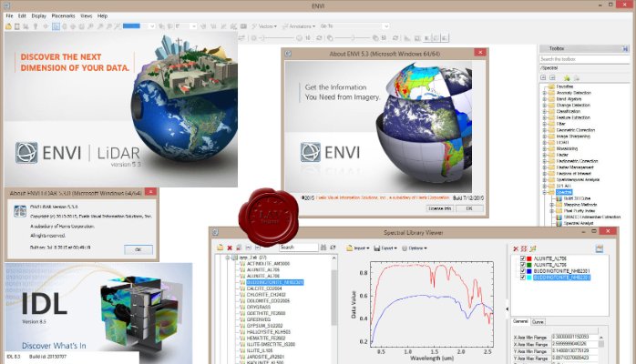
Task: Click the remove-all icon next to legend red X
Action: pos(524,248)
